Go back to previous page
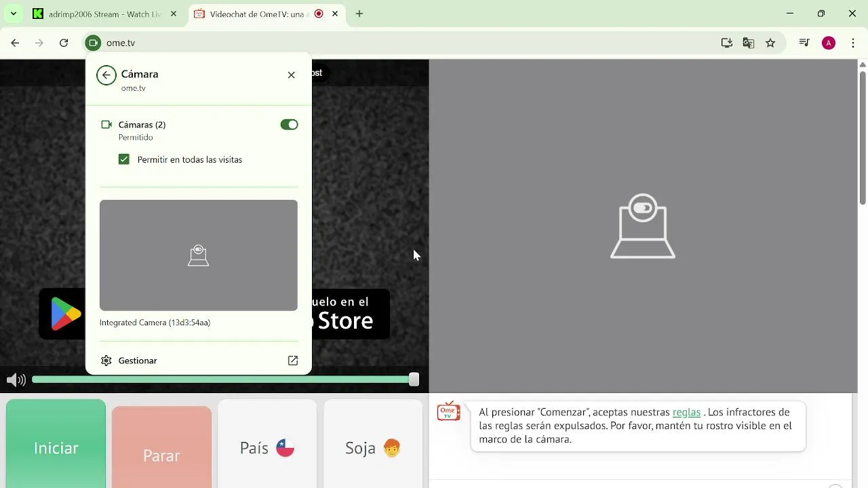868x488 pixels. [15, 43]
